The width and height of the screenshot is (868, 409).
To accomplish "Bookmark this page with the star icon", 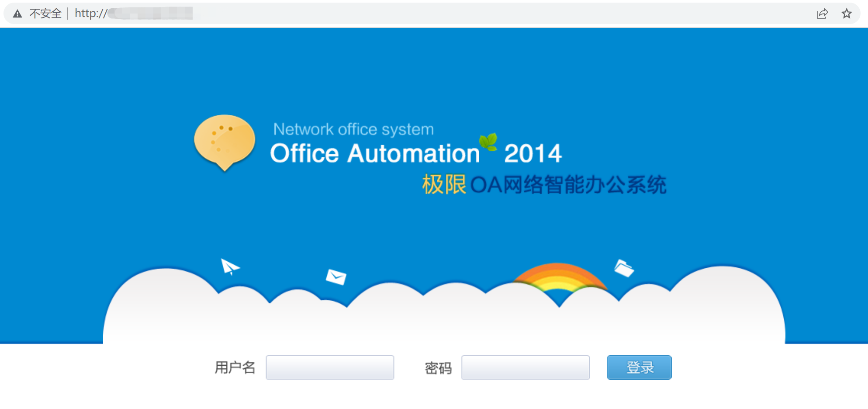I will pyautogui.click(x=847, y=14).
